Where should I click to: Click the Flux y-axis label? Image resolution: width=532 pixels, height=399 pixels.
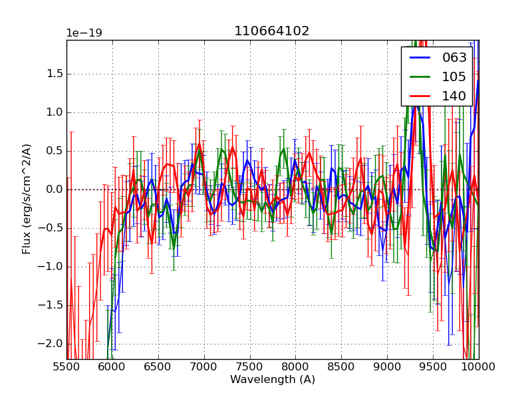point(27,199)
